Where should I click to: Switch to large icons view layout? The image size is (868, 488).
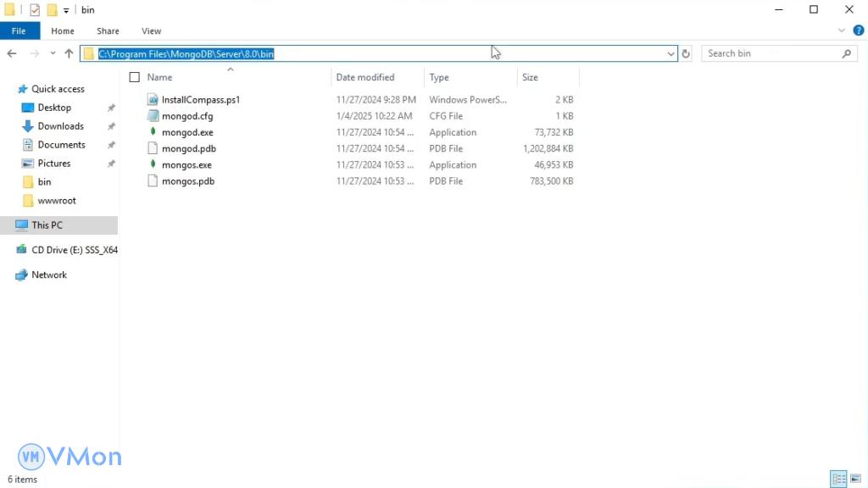click(x=856, y=479)
